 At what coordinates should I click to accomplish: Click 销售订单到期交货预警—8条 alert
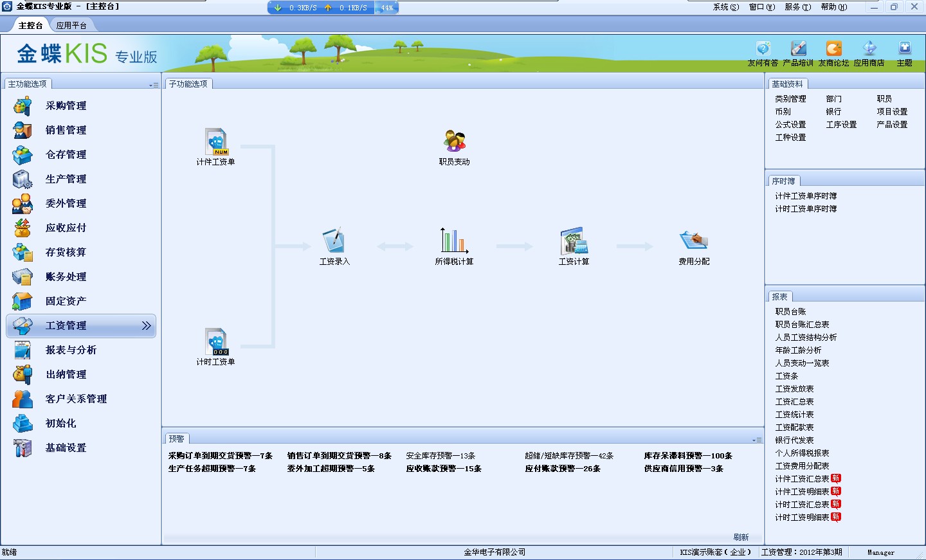pyautogui.click(x=340, y=456)
